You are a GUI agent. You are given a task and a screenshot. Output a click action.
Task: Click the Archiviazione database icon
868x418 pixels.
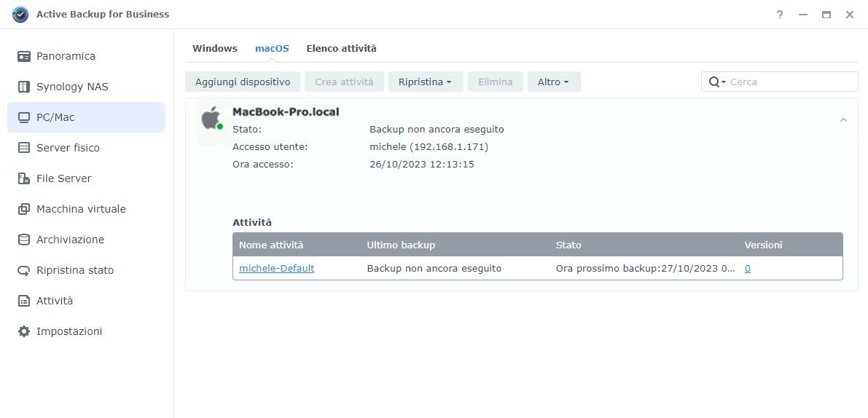pos(24,240)
